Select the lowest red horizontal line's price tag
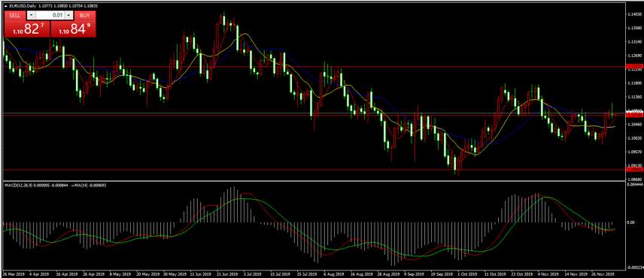The width and height of the screenshot is (644, 278). tap(633, 169)
